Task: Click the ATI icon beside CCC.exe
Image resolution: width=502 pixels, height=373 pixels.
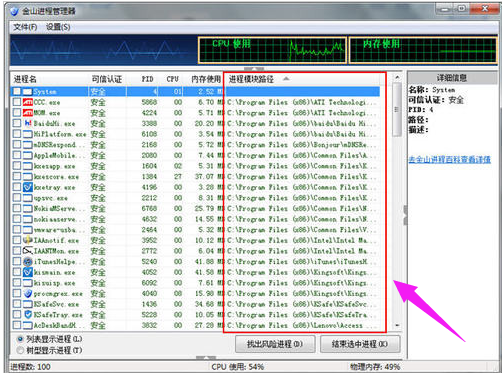Action: 27,102
